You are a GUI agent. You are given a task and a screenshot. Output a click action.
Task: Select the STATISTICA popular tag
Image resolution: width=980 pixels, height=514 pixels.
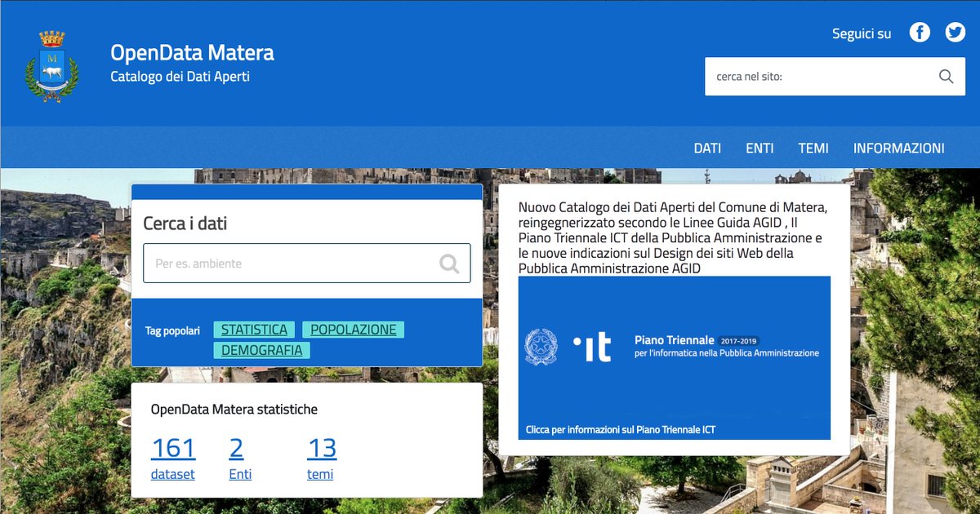pyautogui.click(x=254, y=330)
